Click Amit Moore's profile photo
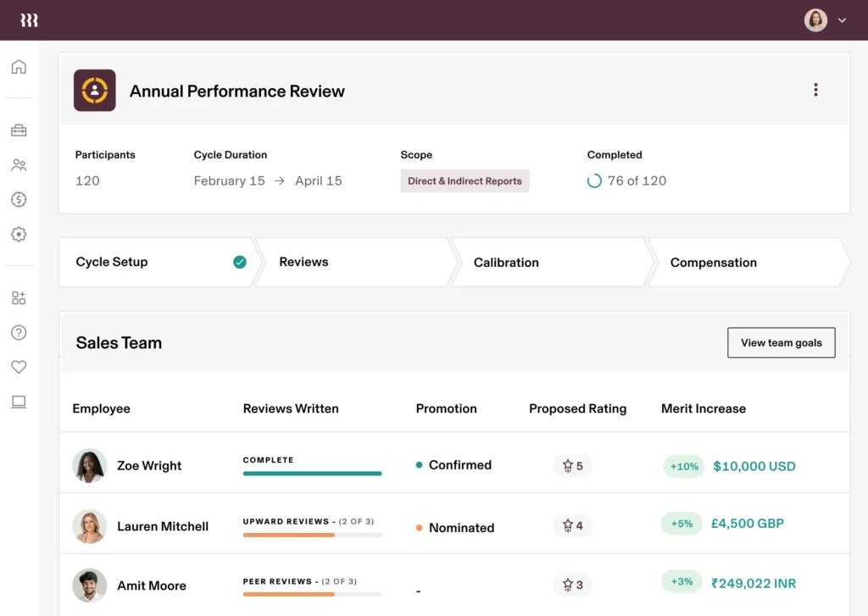 pyautogui.click(x=89, y=585)
